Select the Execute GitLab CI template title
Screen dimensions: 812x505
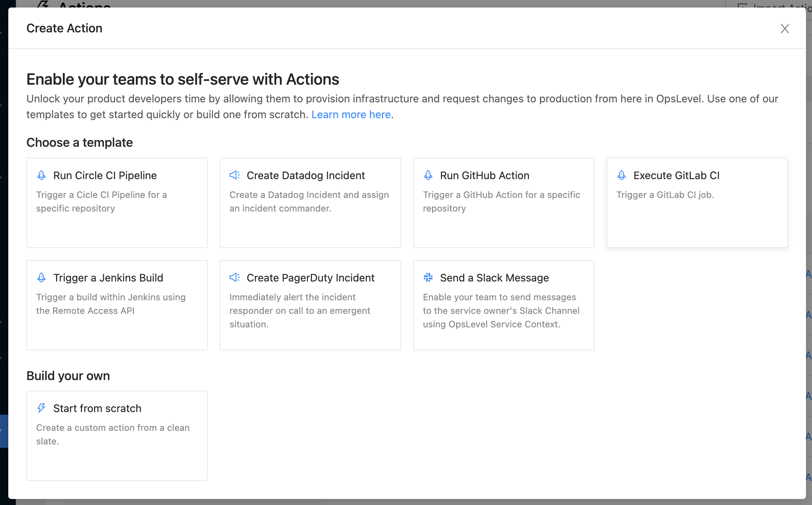coord(677,175)
